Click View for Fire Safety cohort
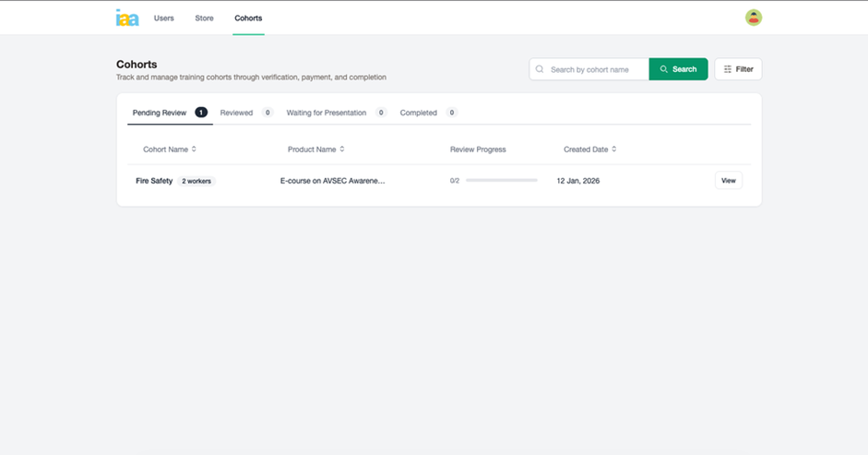This screenshot has height=455, width=868. (x=728, y=181)
